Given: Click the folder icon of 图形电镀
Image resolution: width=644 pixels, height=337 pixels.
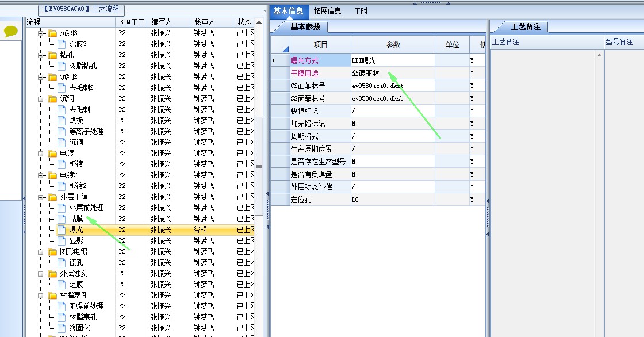Looking at the screenshot, I should coord(52,251).
